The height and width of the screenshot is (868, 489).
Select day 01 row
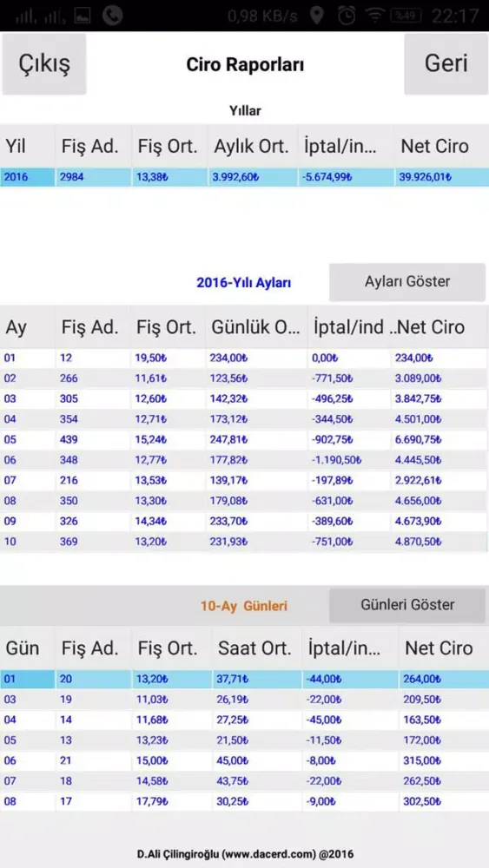click(x=244, y=680)
